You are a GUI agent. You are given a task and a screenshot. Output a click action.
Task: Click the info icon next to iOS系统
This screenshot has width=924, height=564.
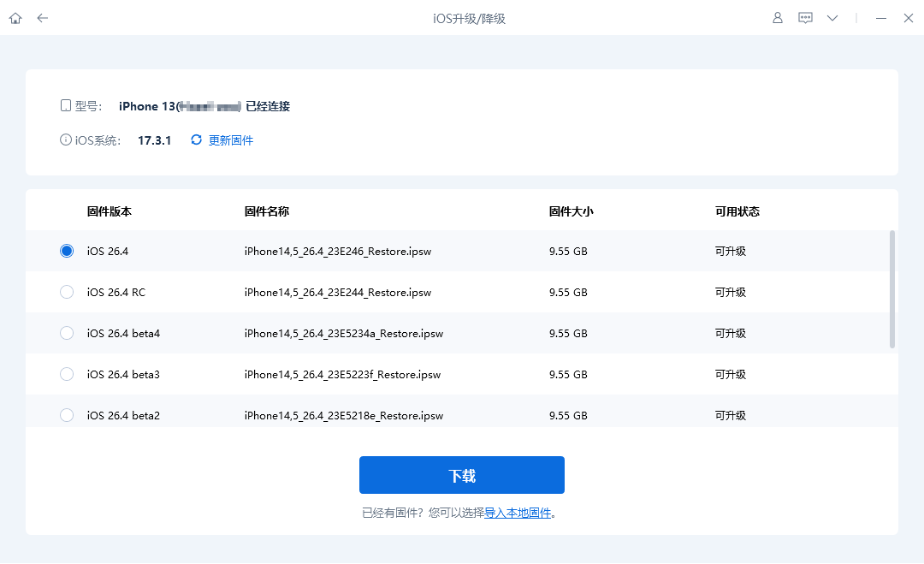[66, 139]
